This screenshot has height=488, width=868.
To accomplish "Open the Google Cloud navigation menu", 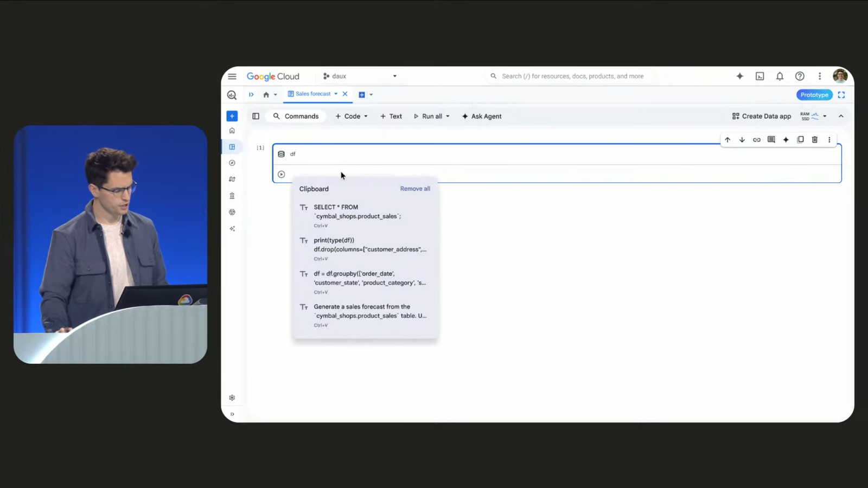I will click(x=232, y=76).
